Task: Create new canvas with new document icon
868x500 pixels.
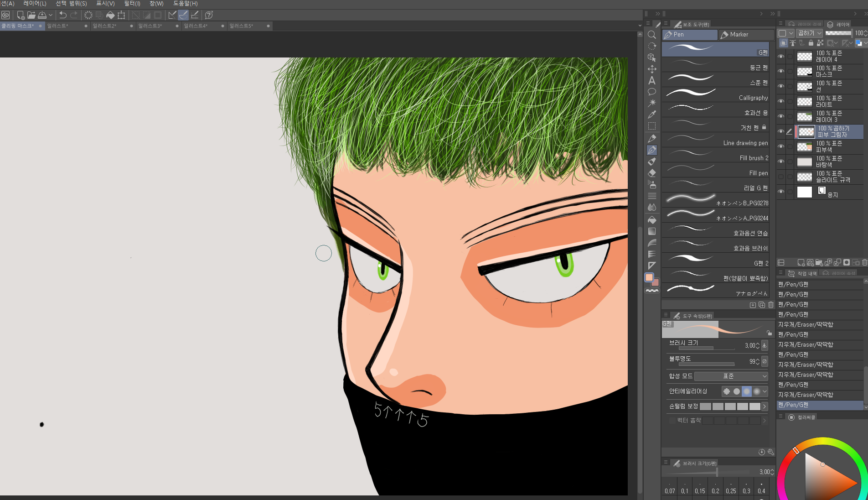Action: [21, 15]
